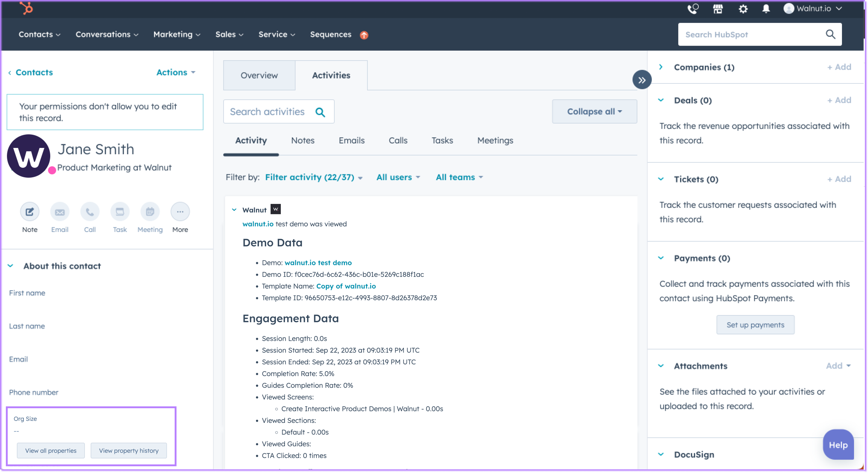This screenshot has height=473, width=868.
Task: Collapse the Walnut activity card chevron
Action: pos(234,210)
